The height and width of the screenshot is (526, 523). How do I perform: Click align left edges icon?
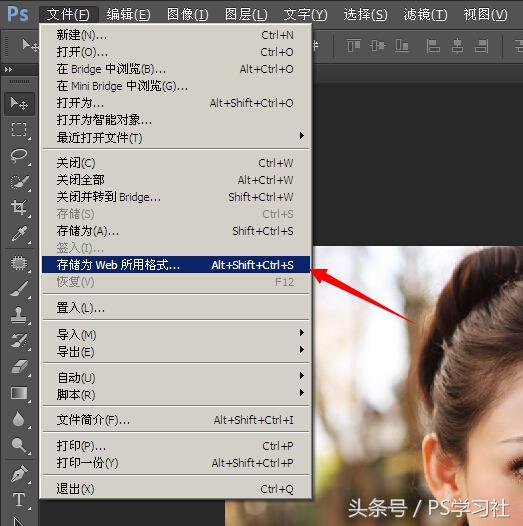pos(433,46)
